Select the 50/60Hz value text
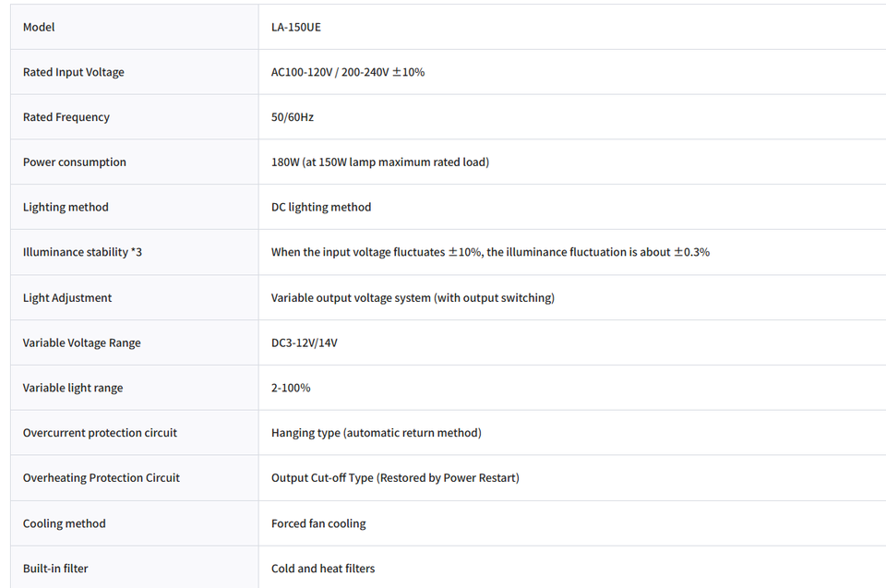This screenshot has height=588, width=886. pyautogui.click(x=293, y=117)
